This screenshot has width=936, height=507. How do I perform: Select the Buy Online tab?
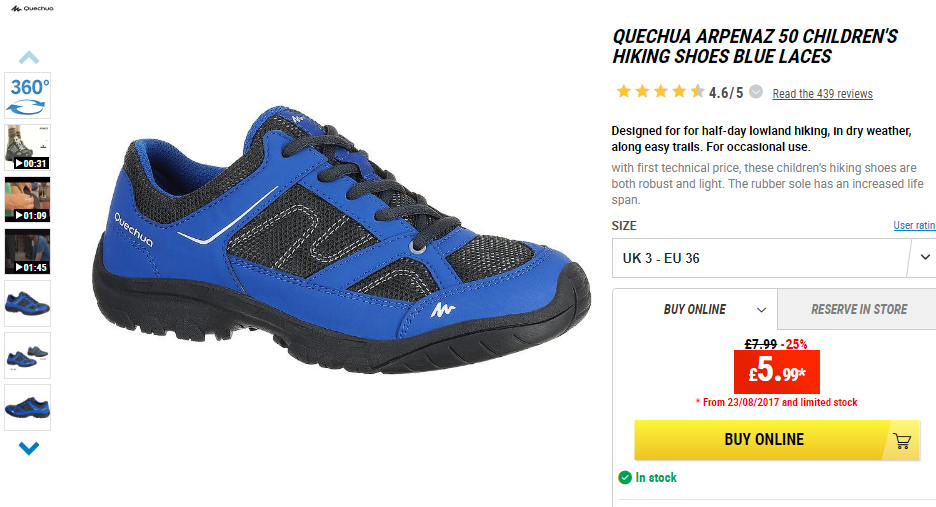[695, 309]
